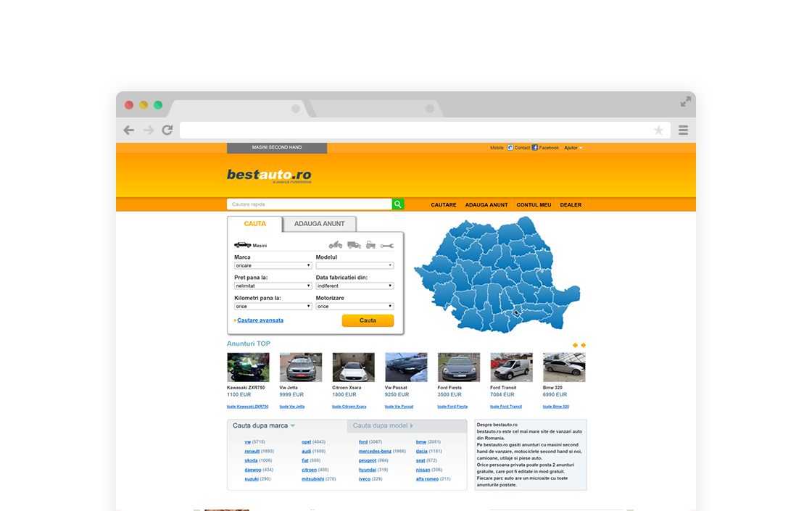812x511 pixels.
Task: Click the Cautare rapida search field
Action: point(309,204)
